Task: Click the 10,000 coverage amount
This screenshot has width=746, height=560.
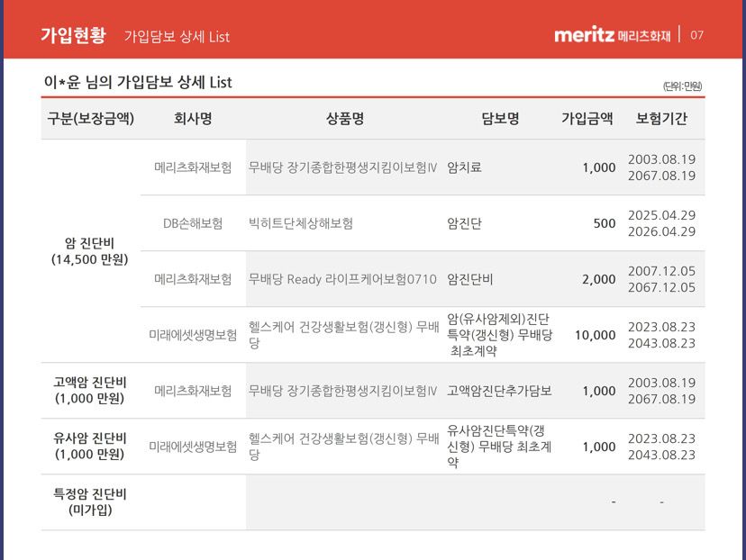Action: 596,335
